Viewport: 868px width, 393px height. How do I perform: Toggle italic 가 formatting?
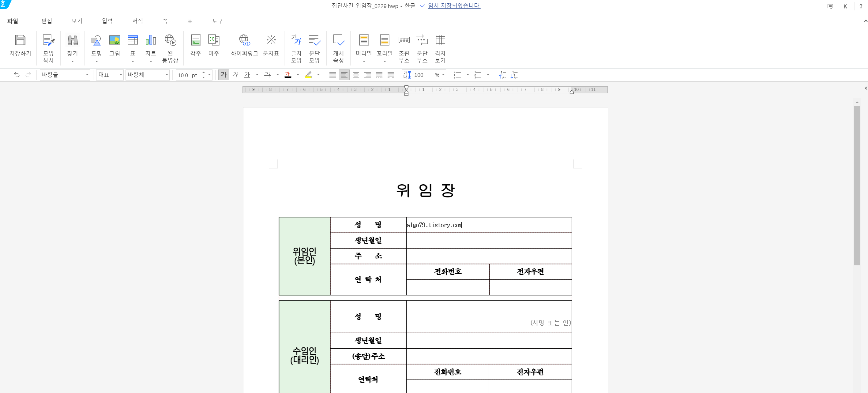(x=235, y=75)
